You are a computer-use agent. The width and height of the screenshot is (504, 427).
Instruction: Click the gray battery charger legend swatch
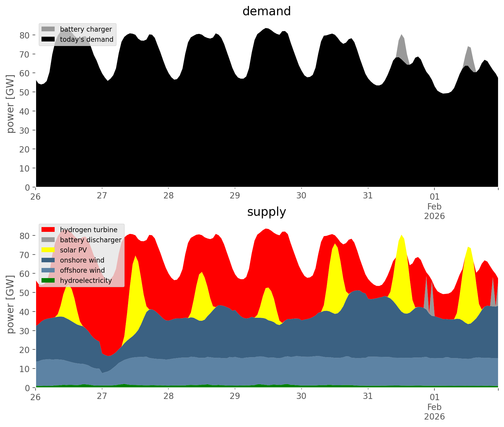[48, 29]
